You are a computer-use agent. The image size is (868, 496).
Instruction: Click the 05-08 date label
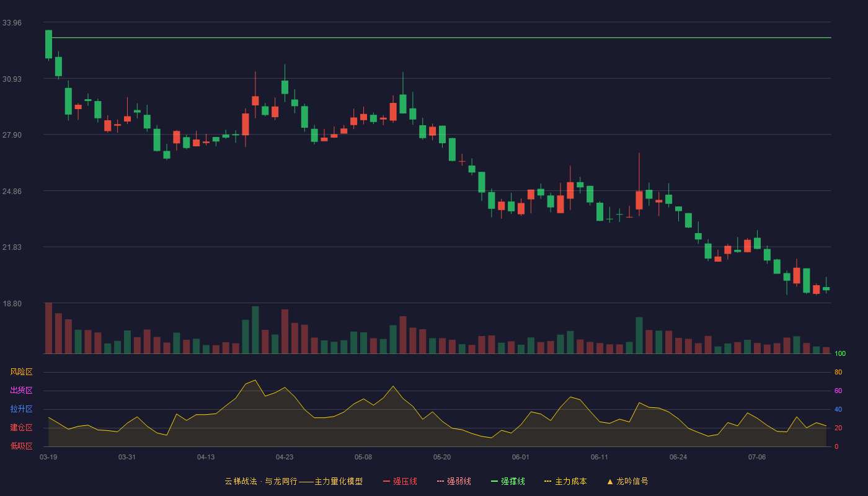(x=363, y=457)
